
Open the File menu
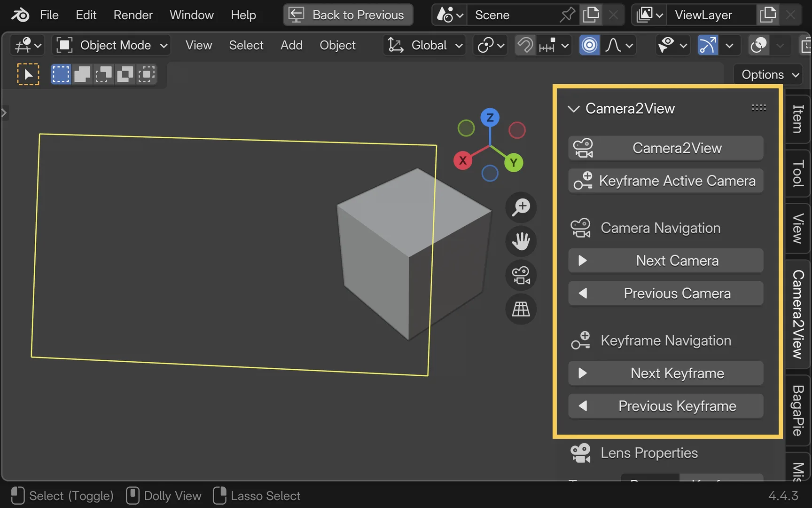click(x=49, y=15)
